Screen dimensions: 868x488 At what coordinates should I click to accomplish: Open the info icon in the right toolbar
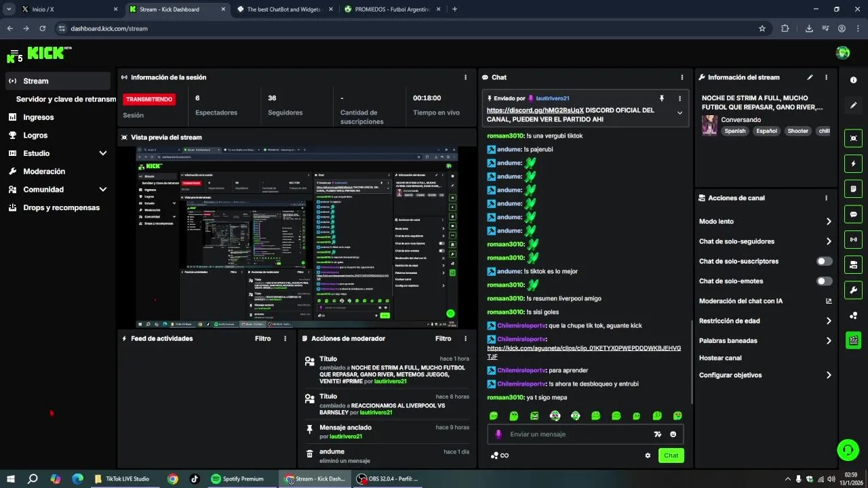coord(853,80)
